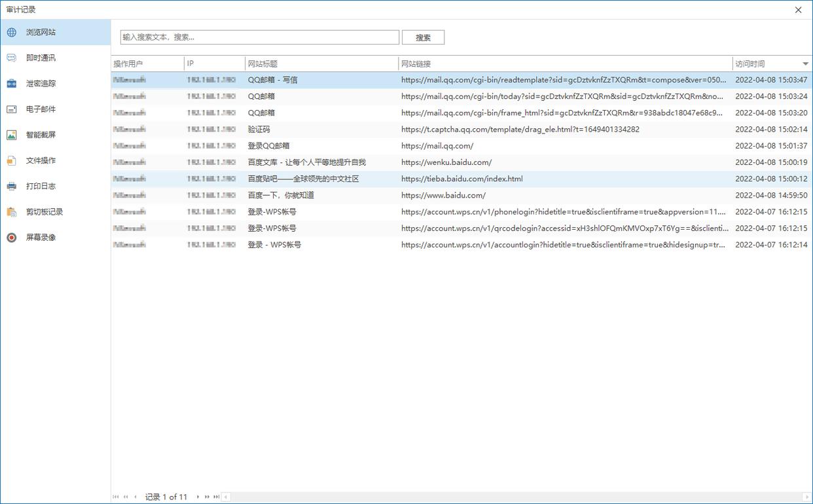Click the 搜索 search button

[x=423, y=37]
